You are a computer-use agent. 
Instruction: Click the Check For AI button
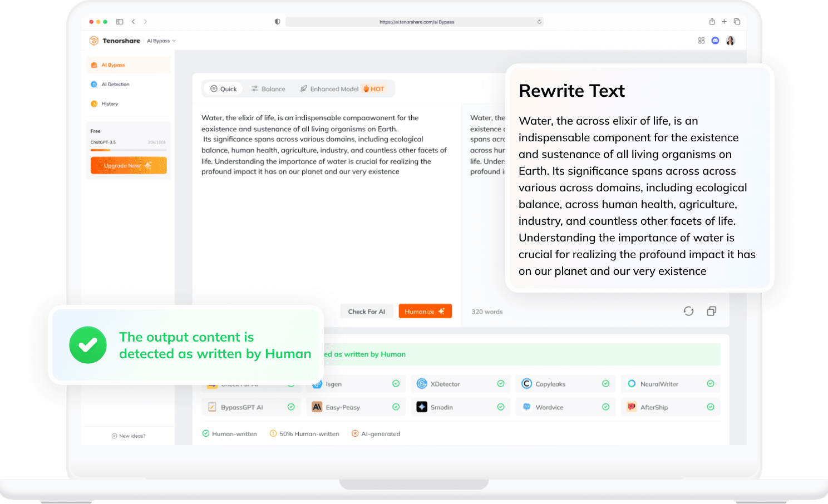[367, 312]
